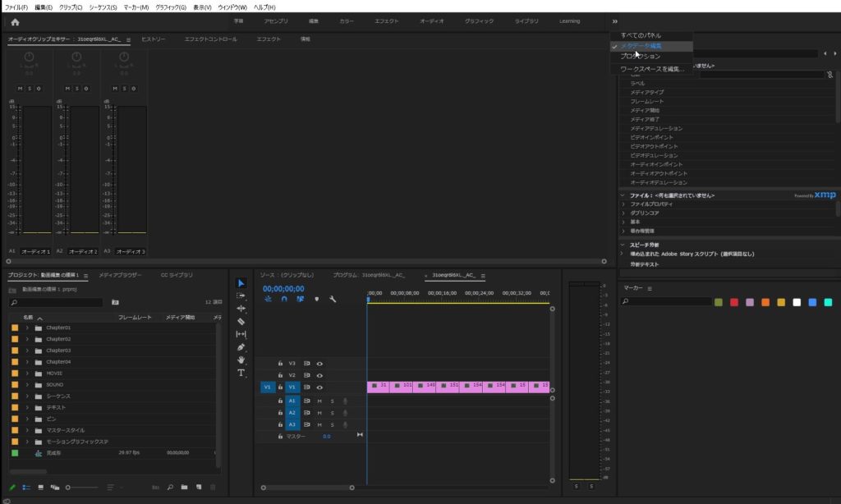Select the Razor tool in the toolbar
Screen dimensions: 841x504
click(241, 322)
